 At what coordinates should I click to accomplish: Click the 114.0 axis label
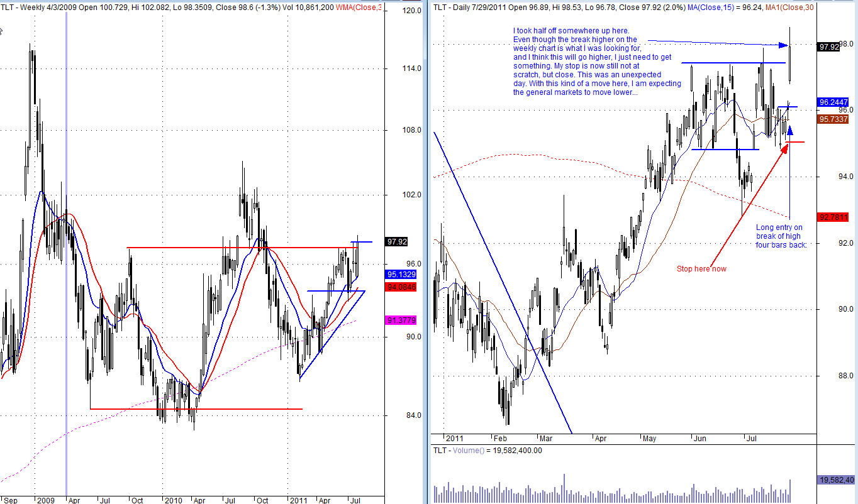tap(413, 68)
